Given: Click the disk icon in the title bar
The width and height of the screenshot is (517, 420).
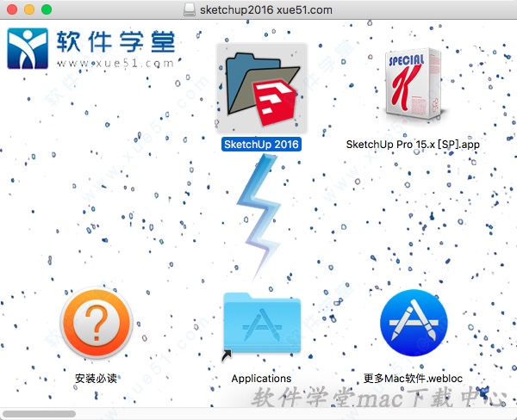Looking at the screenshot, I should (x=190, y=9).
